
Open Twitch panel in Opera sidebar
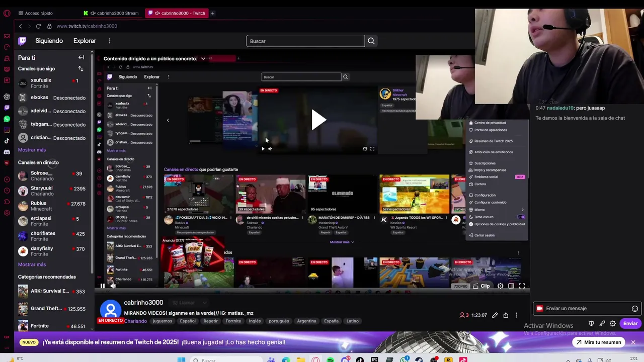[7, 108]
